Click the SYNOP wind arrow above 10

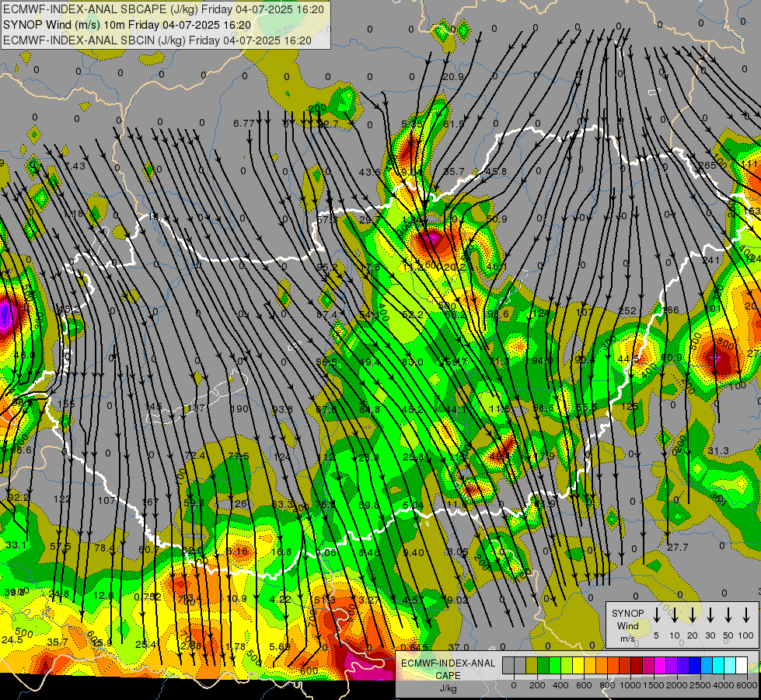coord(674,614)
